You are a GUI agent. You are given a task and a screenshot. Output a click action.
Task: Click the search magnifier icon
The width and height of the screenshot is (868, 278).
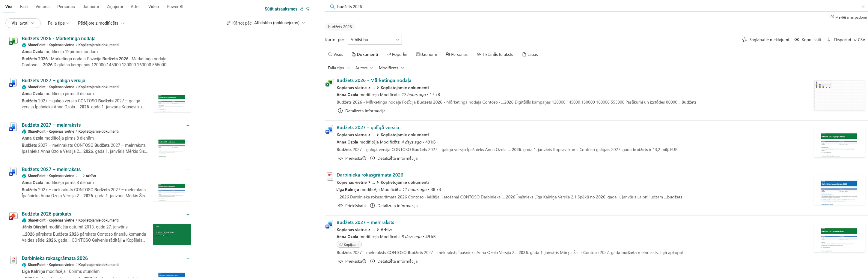coord(332,6)
